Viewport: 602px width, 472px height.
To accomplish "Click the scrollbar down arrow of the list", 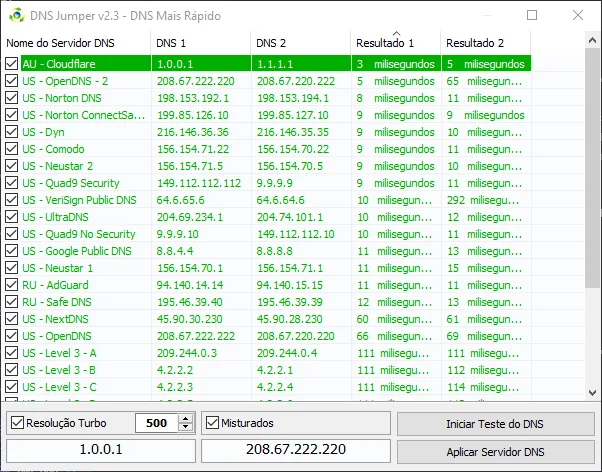I will click(592, 393).
